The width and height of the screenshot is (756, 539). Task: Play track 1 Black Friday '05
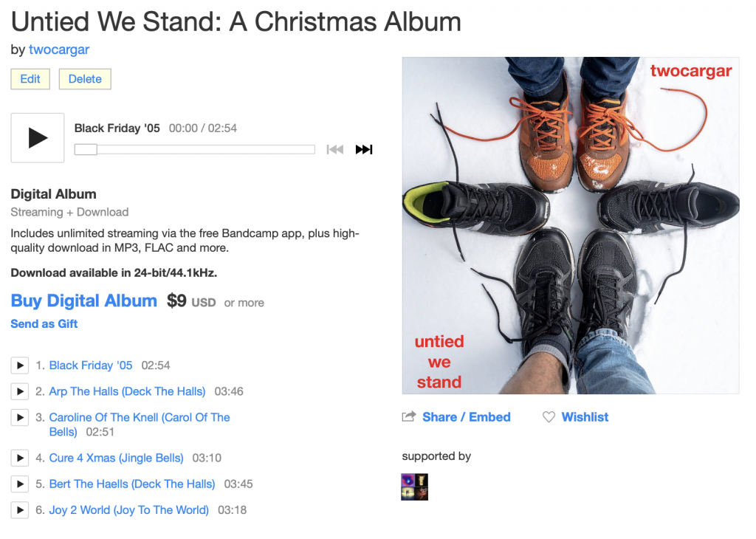pos(20,365)
